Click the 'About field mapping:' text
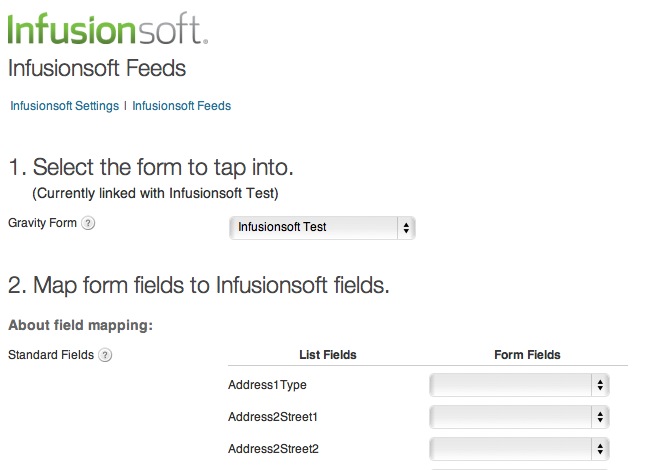Viewport: 646px width, 470px height. pyautogui.click(x=81, y=325)
